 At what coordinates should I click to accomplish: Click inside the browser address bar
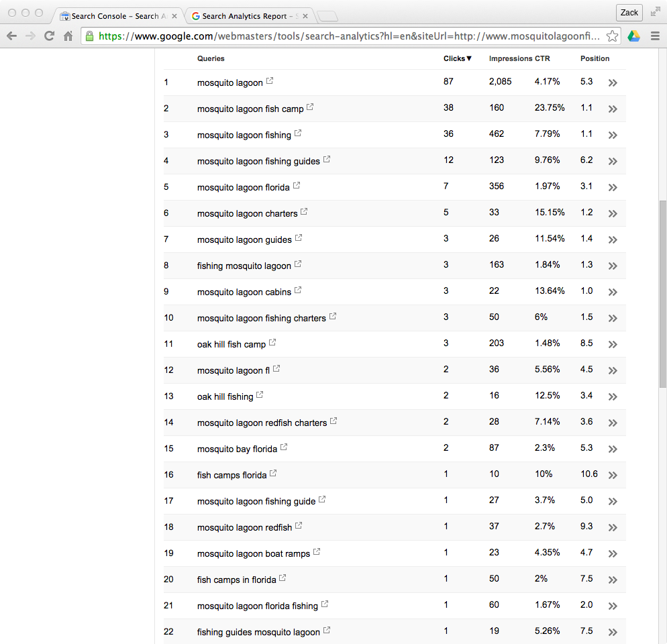coord(336,36)
